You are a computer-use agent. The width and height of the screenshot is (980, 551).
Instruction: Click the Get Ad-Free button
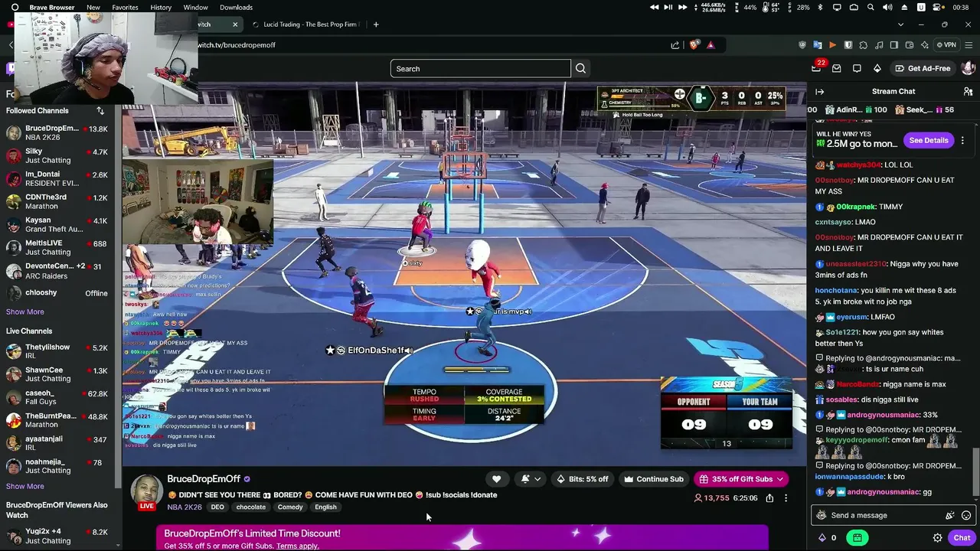(922, 69)
